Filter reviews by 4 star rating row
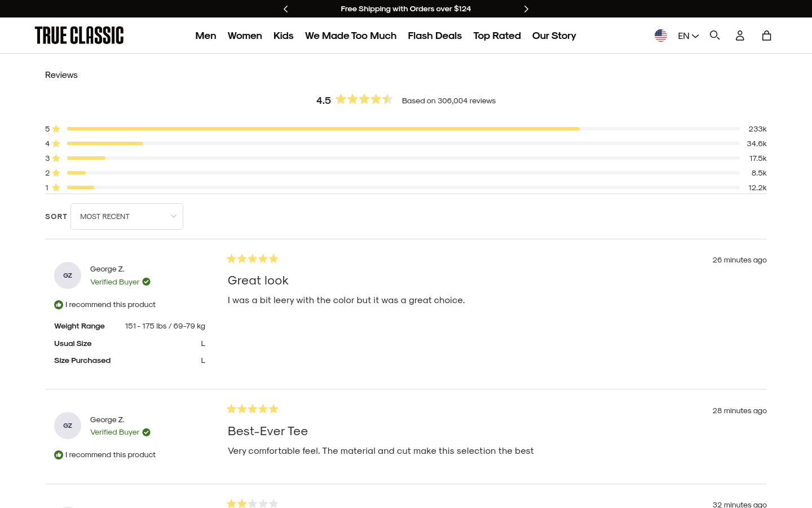This screenshot has height=508, width=812. point(406,143)
